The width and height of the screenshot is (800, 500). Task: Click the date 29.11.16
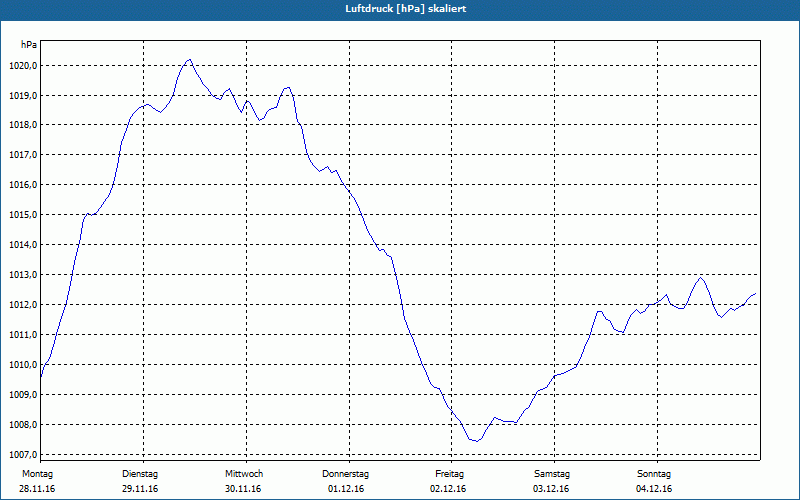pos(140,489)
